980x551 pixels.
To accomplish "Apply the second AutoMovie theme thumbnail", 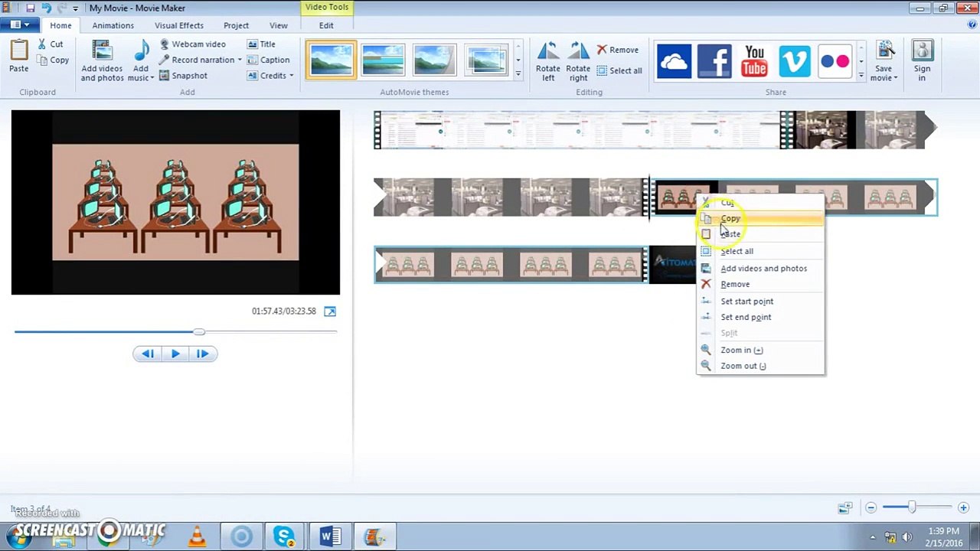I will tap(383, 60).
